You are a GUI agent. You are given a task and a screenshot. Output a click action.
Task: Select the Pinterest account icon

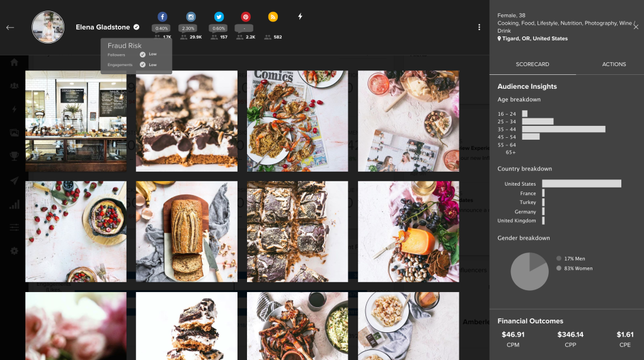tap(246, 17)
